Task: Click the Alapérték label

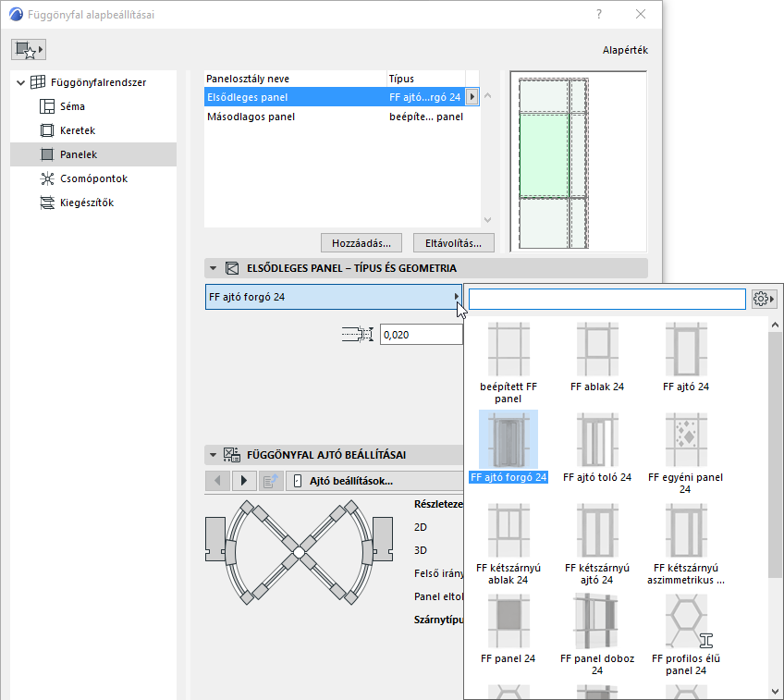Action: (625, 50)
